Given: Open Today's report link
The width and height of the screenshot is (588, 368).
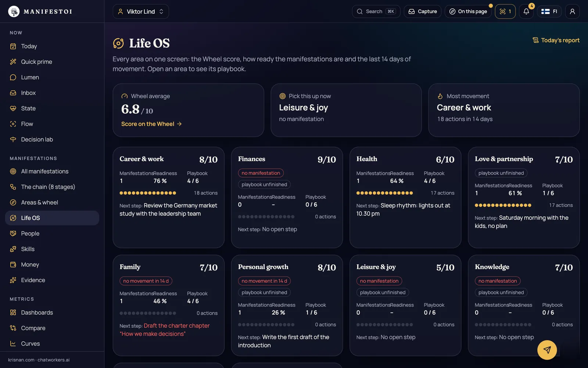Looking at the screenshot, I should (556, 40).
